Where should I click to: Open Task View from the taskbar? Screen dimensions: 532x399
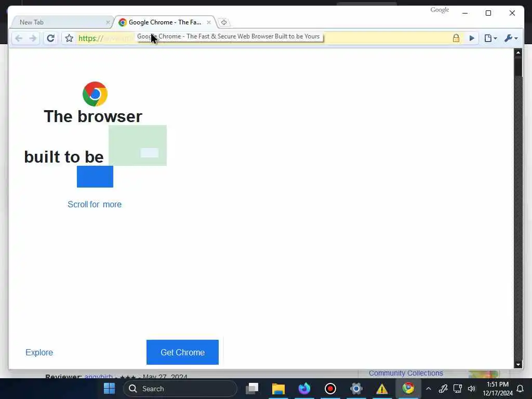tap(252, 389)
